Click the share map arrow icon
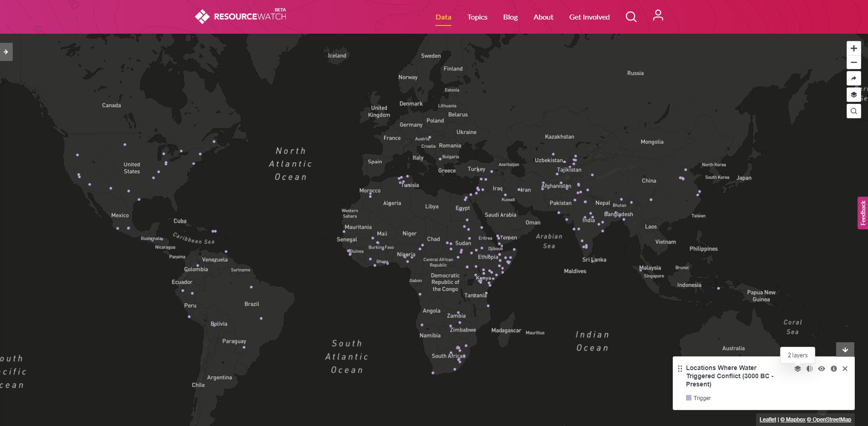 pyautogui.click(x=853, y=79)
